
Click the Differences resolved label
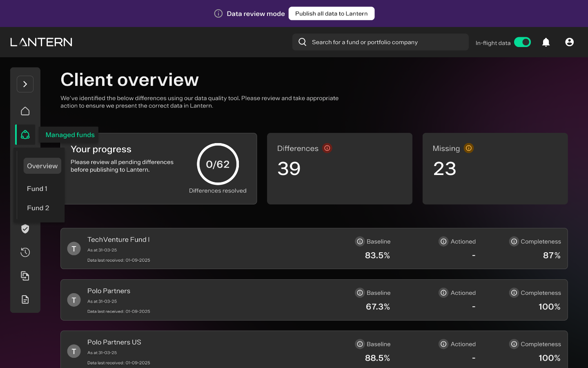point(218,191)
